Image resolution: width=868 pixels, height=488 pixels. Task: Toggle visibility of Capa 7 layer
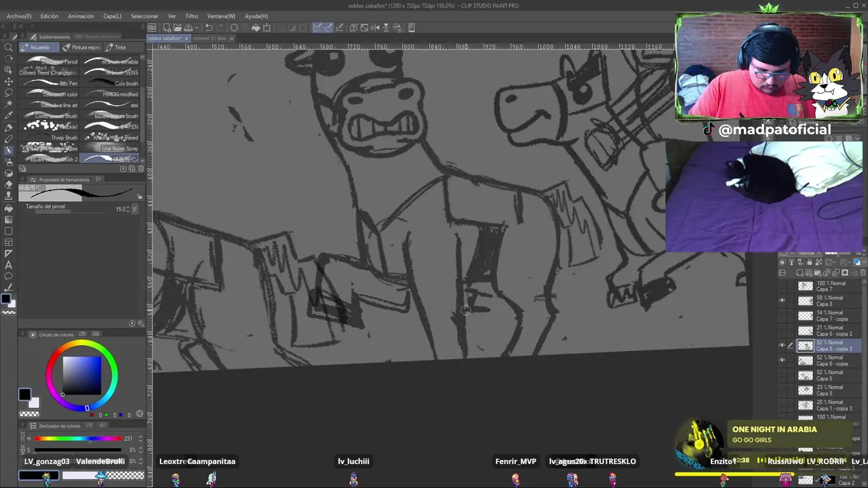click(782, 286)
